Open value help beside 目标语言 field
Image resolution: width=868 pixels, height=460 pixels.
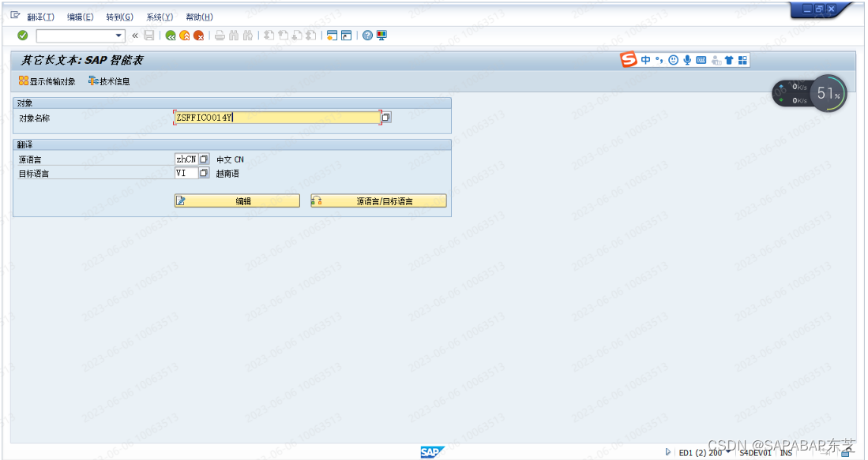pos(205,173)
